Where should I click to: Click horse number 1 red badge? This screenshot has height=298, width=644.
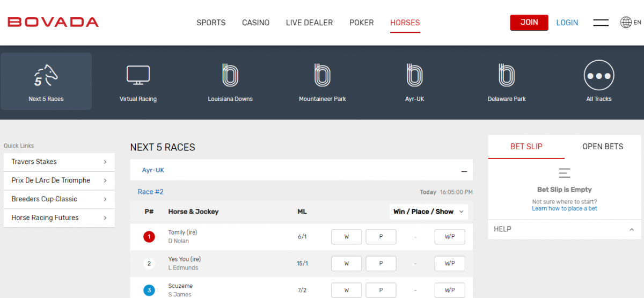click(x=149, y=237)
